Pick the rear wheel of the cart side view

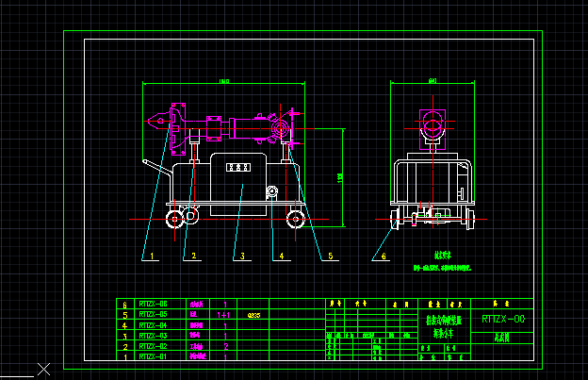pos(174,219)
